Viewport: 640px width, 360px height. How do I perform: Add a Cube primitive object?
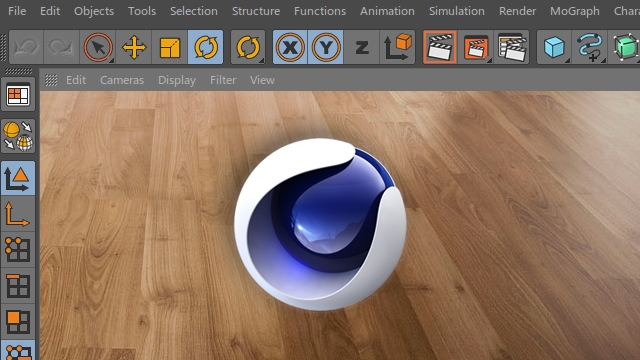pos(554,47)
